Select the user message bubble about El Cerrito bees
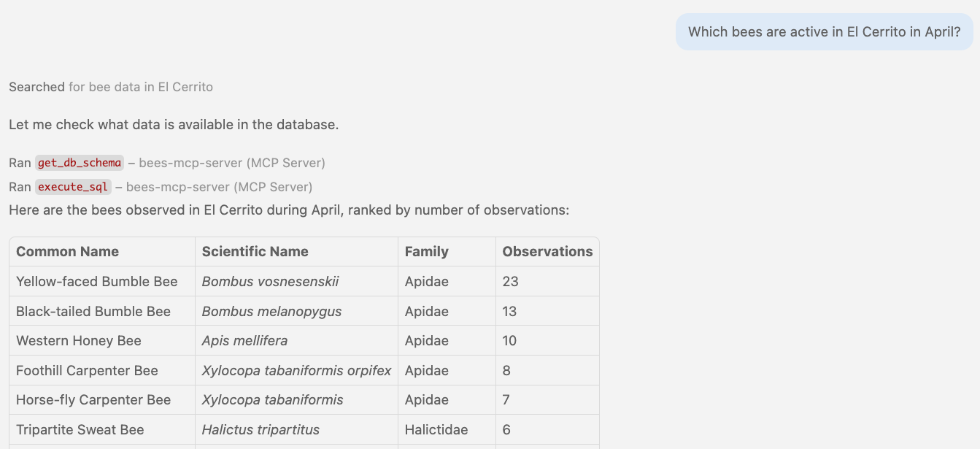980x449 pixels. [824, 31]
